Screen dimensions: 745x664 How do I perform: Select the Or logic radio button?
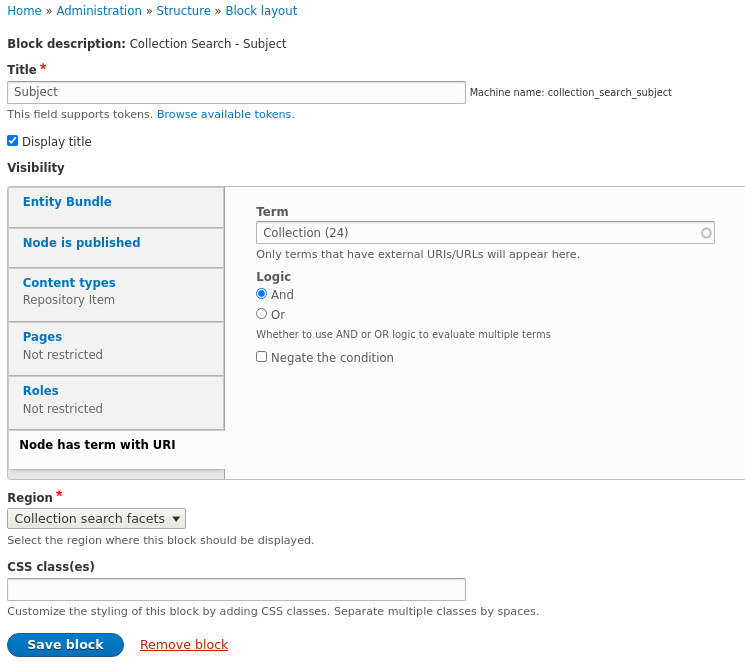262,314
